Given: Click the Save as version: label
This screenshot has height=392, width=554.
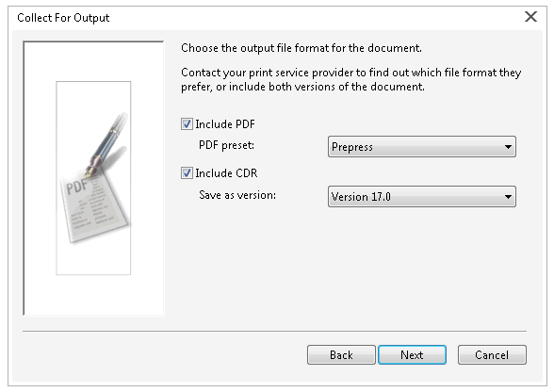Looking at the screenshot, I should tap(237, 195).
